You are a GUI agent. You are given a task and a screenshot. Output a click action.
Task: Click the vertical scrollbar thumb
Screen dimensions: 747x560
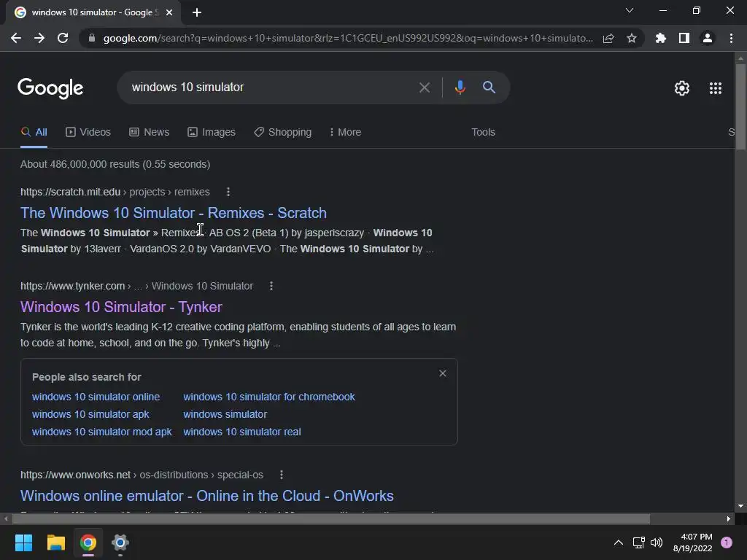[740, 107]
